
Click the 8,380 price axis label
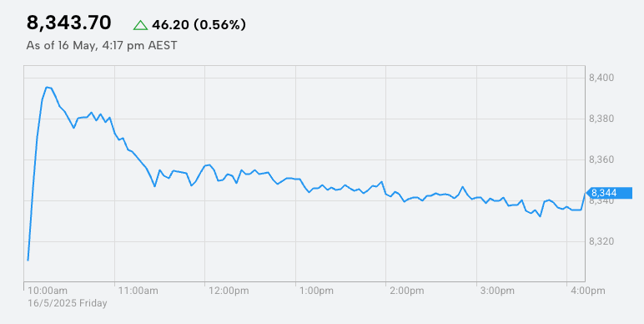(601, 119)
